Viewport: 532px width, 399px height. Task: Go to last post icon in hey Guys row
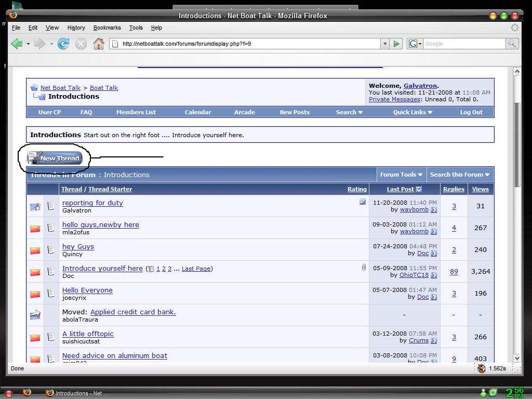(x=434, y=254)
